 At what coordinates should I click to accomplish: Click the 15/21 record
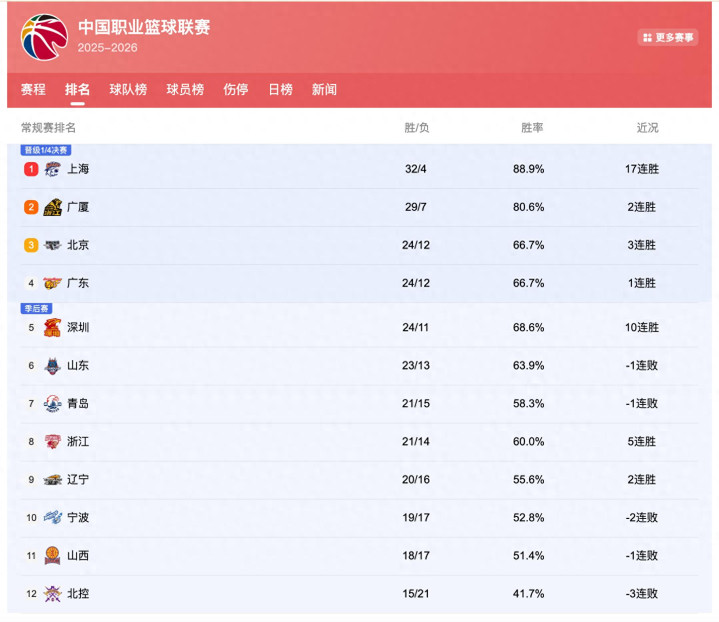coord(415,594)
